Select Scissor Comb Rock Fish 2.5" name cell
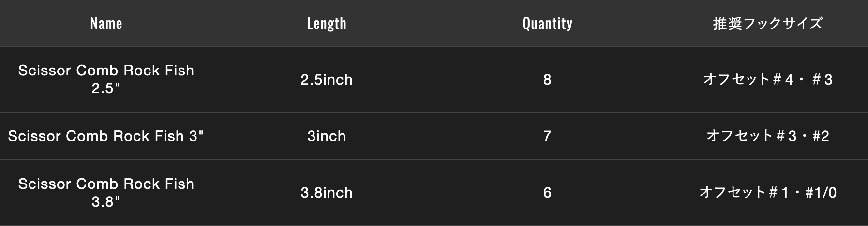This screenshot has height=226, width=868. pos(106,79)
